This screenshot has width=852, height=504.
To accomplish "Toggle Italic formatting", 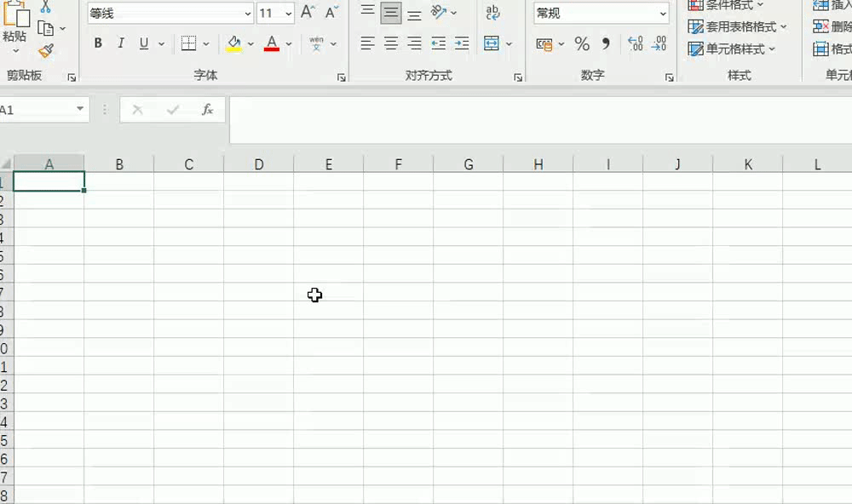I will (x=121, y=43).
